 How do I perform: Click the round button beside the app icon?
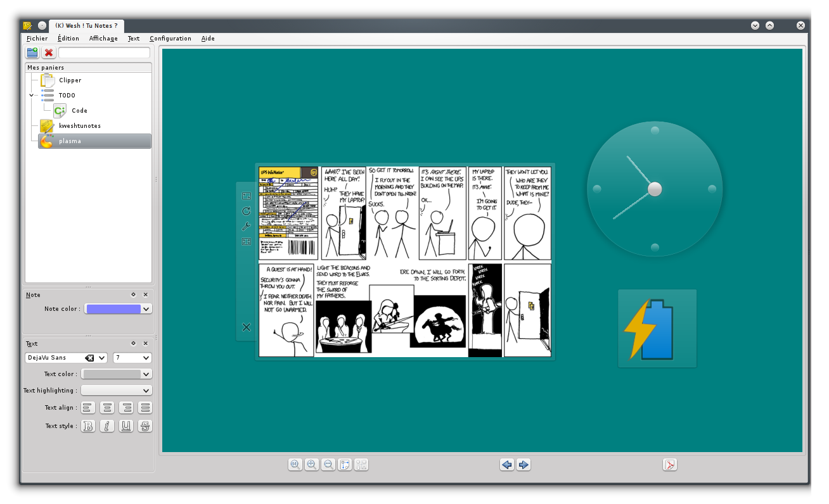point(42,25)
